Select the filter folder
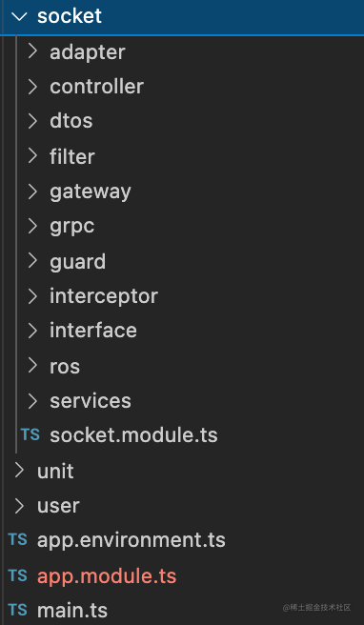This screenshot has height=625, width=364. pyautogui.click(x=182, y=156)
